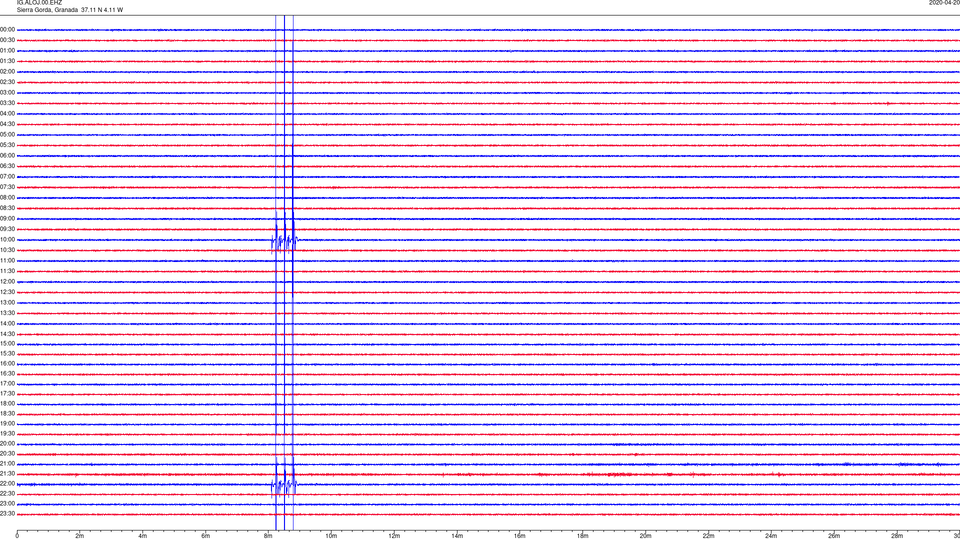
Task: Click the 8m tick label on the axis
Action: 268,536
